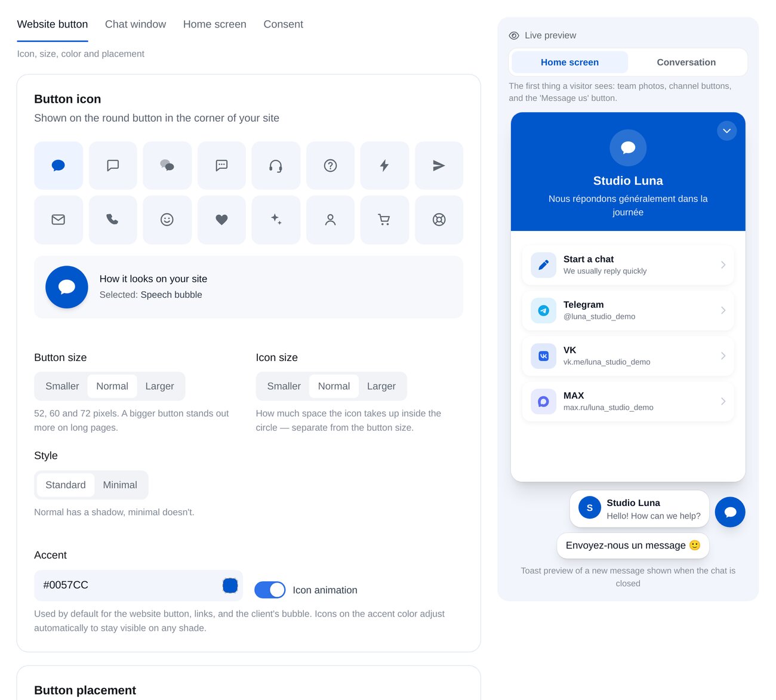Set button size to Smaller

click(x=62, y=386)
